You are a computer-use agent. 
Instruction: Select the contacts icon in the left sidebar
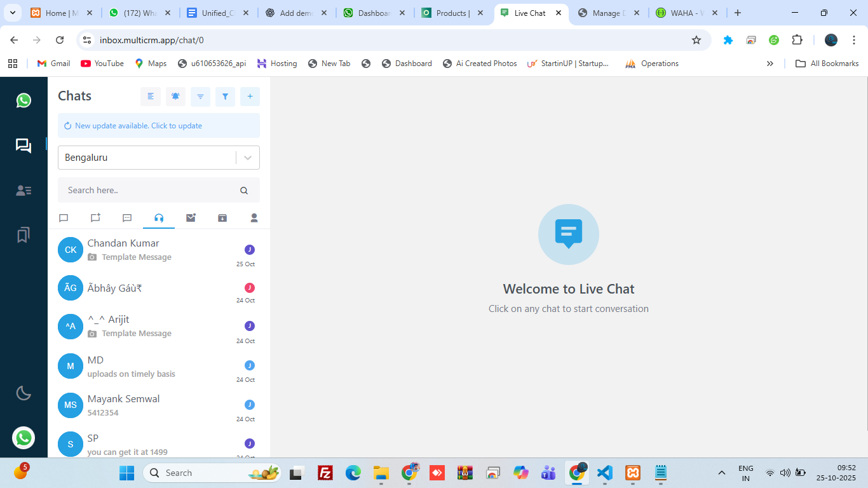click(x=24, y=190)
